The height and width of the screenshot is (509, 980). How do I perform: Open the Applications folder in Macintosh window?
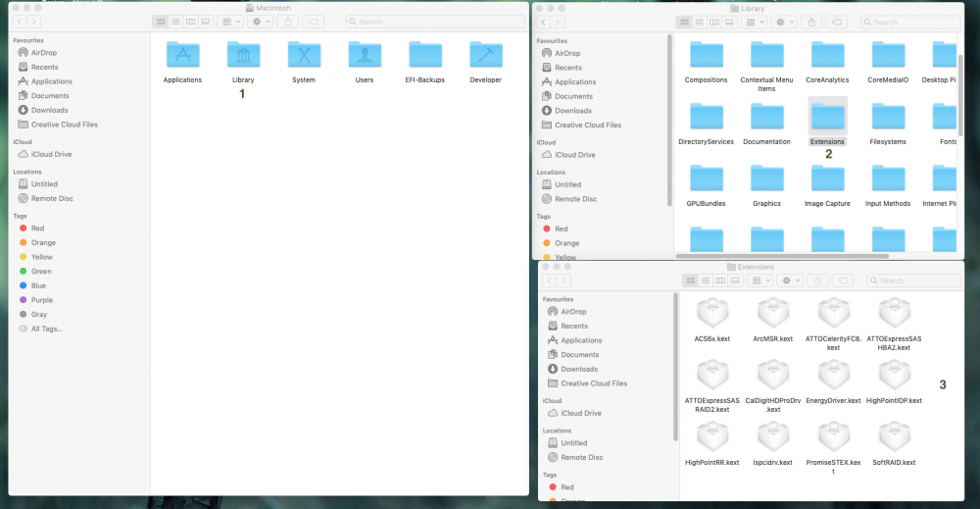tap(182, 55)
